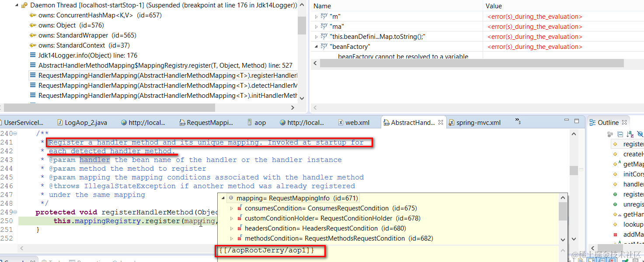Viewport: 644px width, 262px height.
Task: Click the error value for "m"
Action: click(x=535, y=17)
